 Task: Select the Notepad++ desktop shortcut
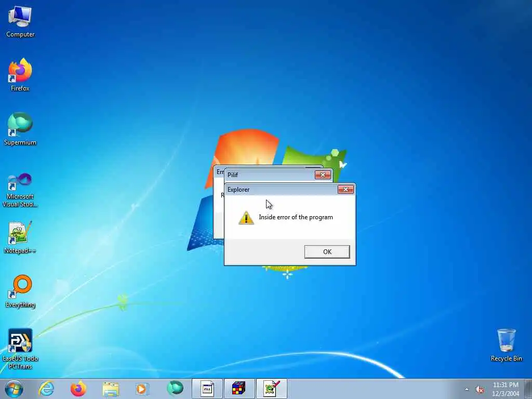click(20, 237)
